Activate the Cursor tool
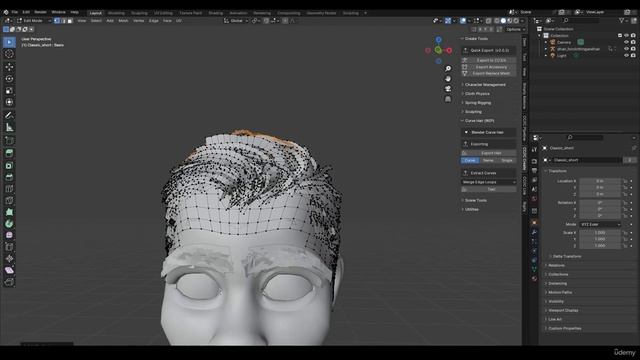This screenshot has width=640, height=360. [x=9, y=54]
